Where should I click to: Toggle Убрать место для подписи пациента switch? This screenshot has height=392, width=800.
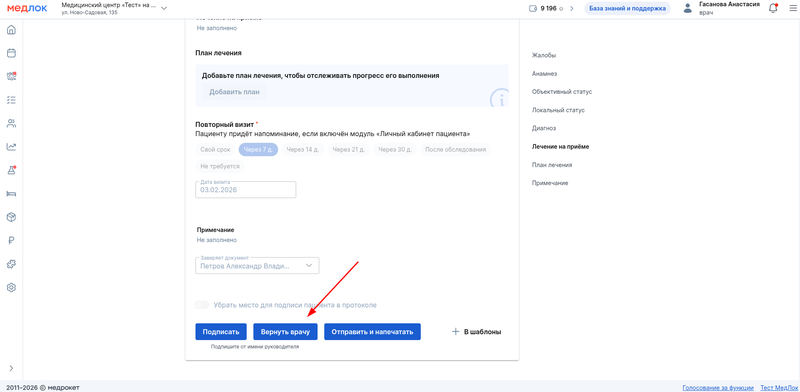point(202,305)
